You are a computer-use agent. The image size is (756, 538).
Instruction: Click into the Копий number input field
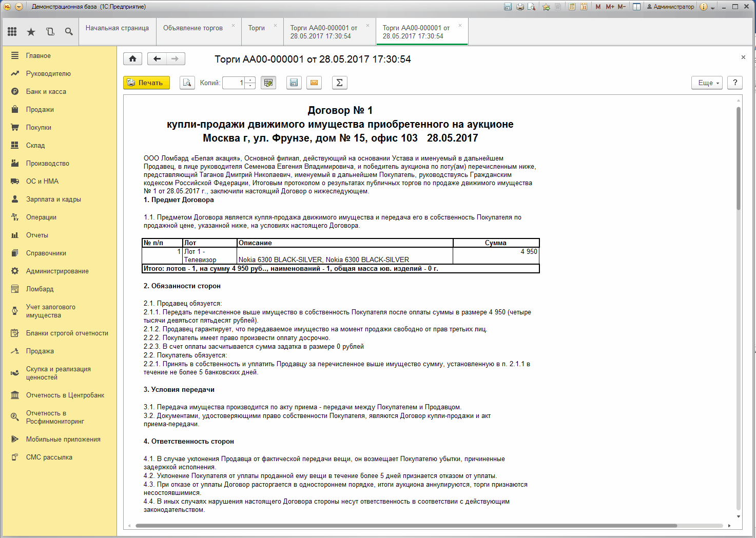[234, 83]
